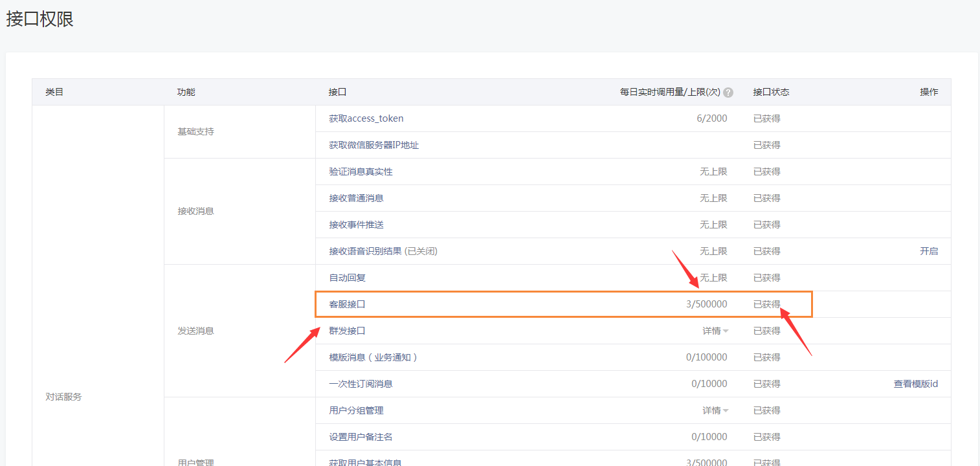This screenshot has height=466, width=980.
Task: Expand the 详情 dropdown for 用户分组管理
Action: [x=715, y=410]
